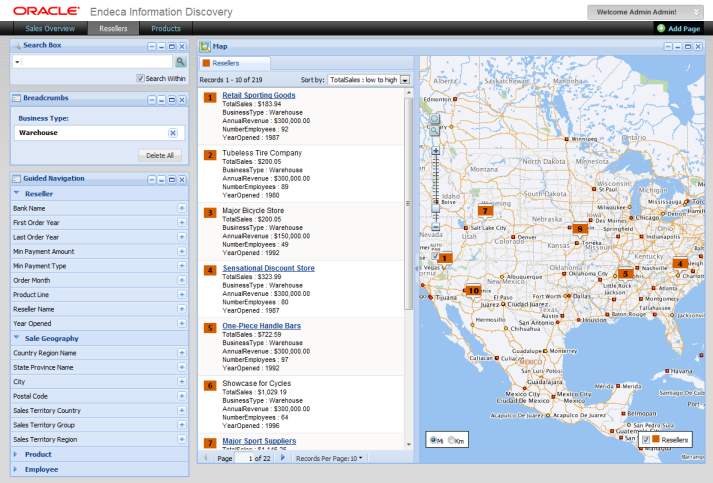This screenshot has width=713, height=483.
Task: Open the search box type dropdown arrow
Action: (x=17, y=61)
